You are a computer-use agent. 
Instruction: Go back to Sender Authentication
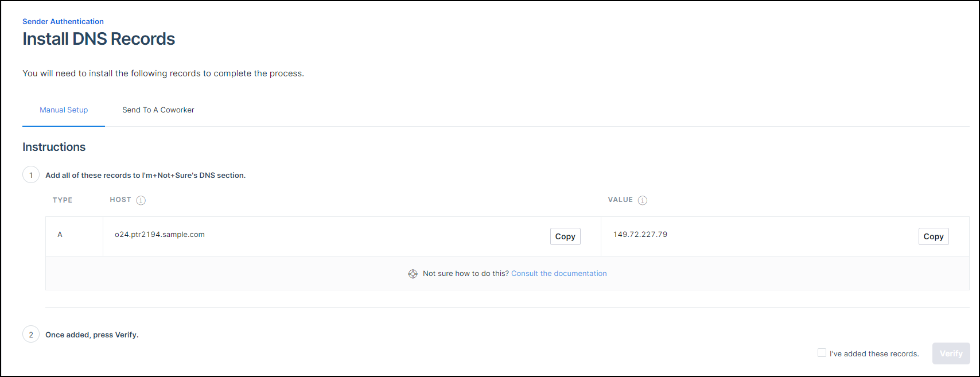63,22
